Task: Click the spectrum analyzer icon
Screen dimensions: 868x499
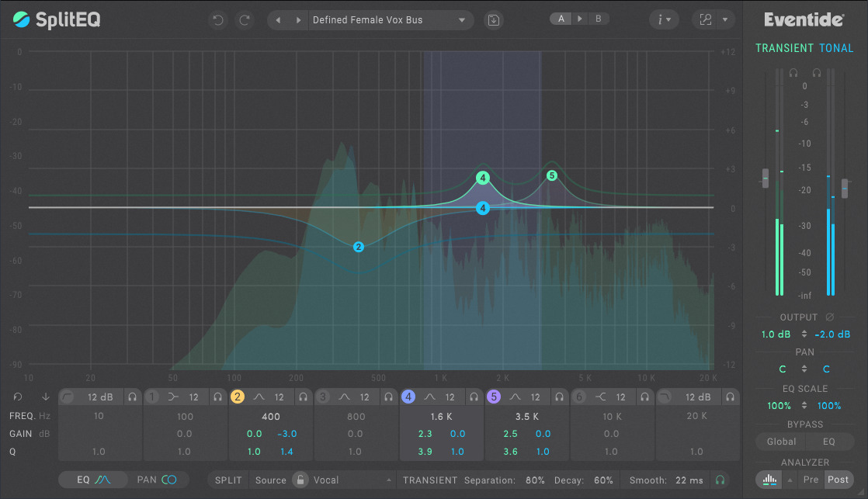Action: [x=769, y=480]
